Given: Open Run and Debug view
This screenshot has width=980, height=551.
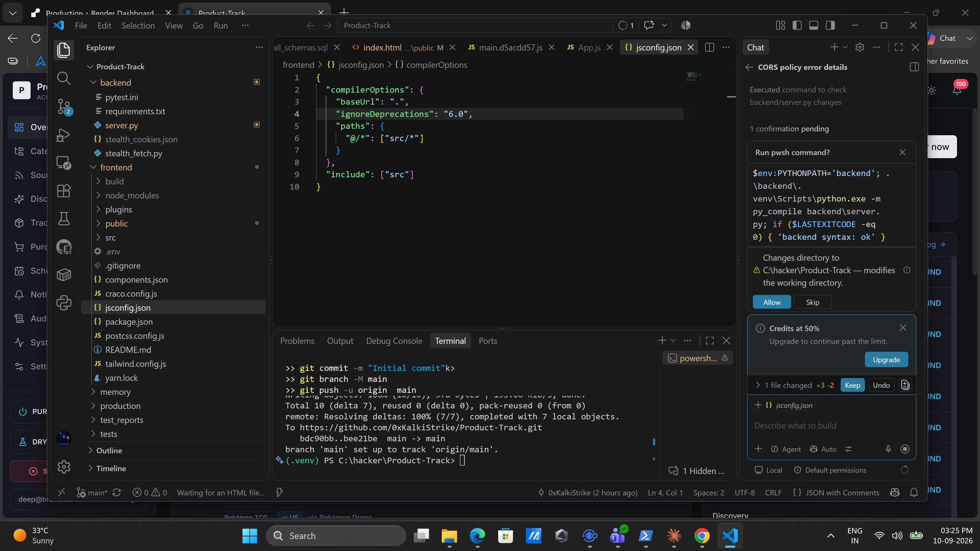Looking at the screenshot, I should coord(64,135).
